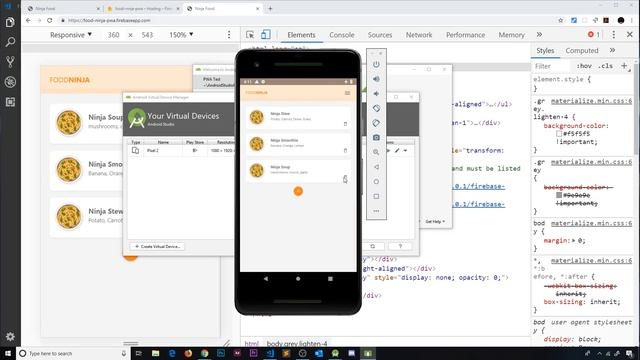Toggle the :hov element state button
This screenshot has width=640, height=360.
coord(584,66)
